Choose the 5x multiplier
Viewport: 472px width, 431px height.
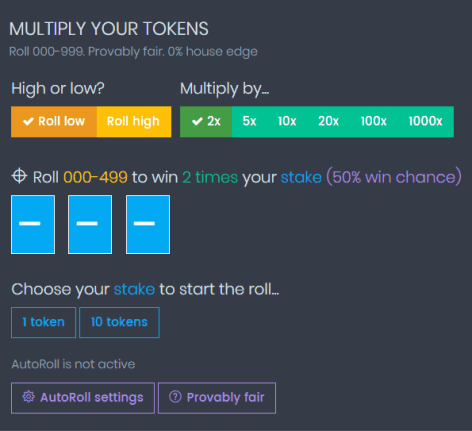(x=249, y=122)
